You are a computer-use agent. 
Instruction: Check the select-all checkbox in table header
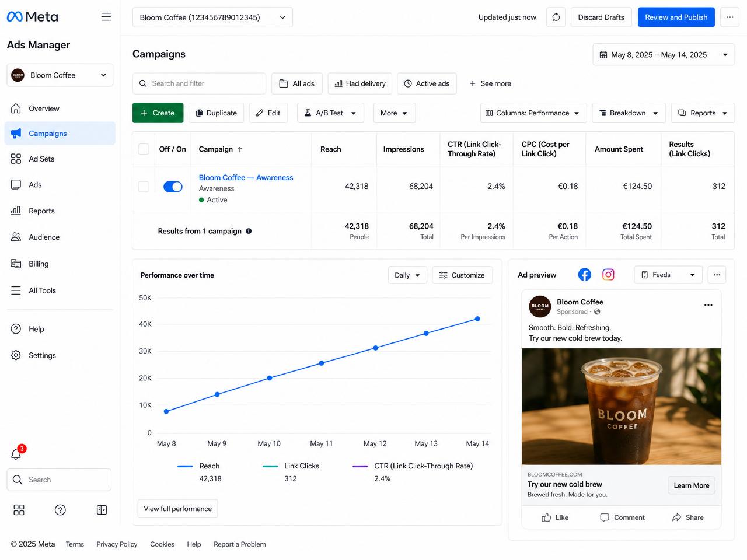[144, 149]
